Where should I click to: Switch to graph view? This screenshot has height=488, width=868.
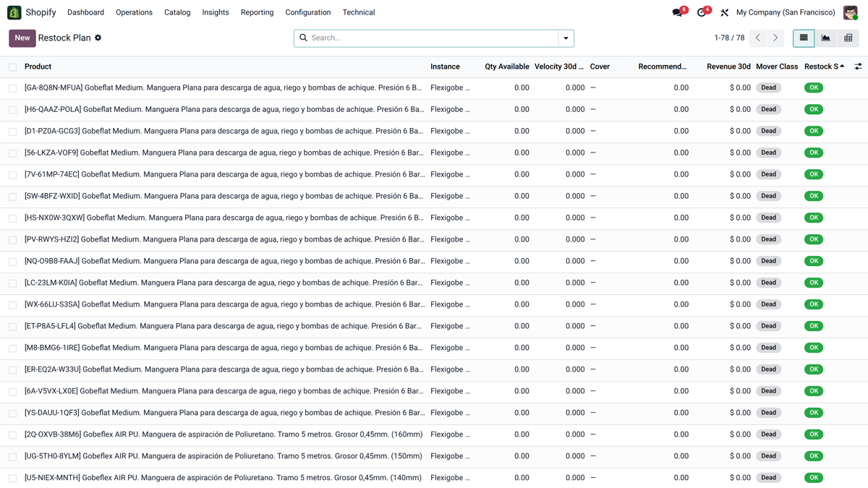pos(826,38)
